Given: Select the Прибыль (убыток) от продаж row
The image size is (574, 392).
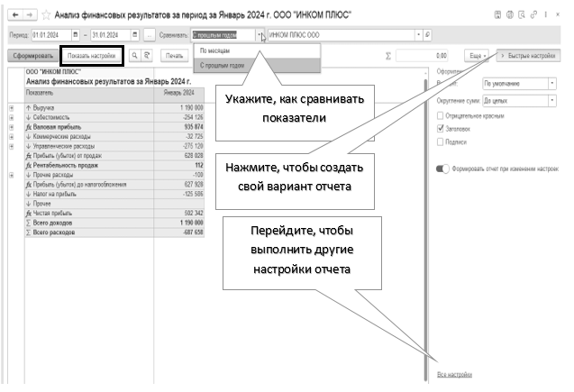Looking at the screenshot, I should click(114, 156).
